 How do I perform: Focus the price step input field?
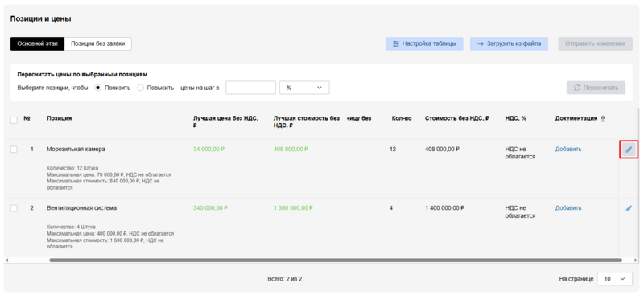pyautogui.click(x=250, y=88)
